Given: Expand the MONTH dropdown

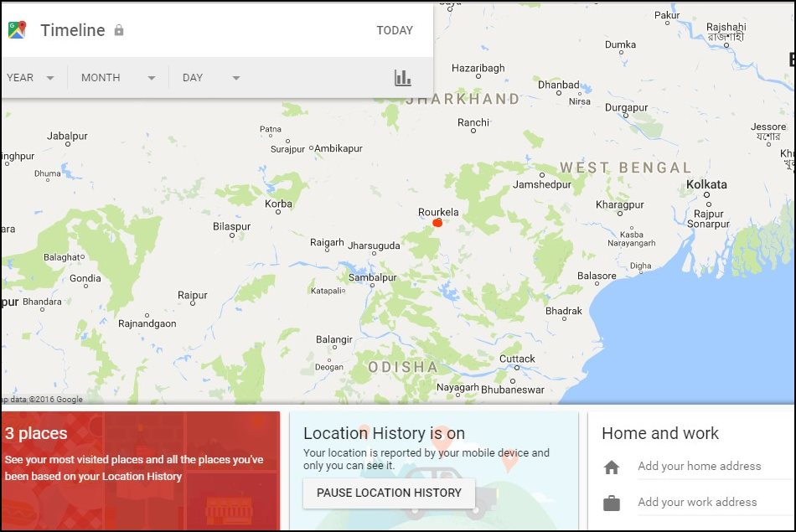Looking at the screenshot, I should click(118, 78).
